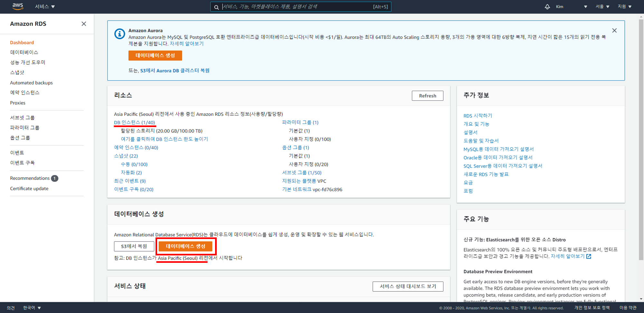This screenshot has width=644, height=313.
Task: Open 서브넷 그룹 (1/50) resource link
Action: [x=302, y=173]
